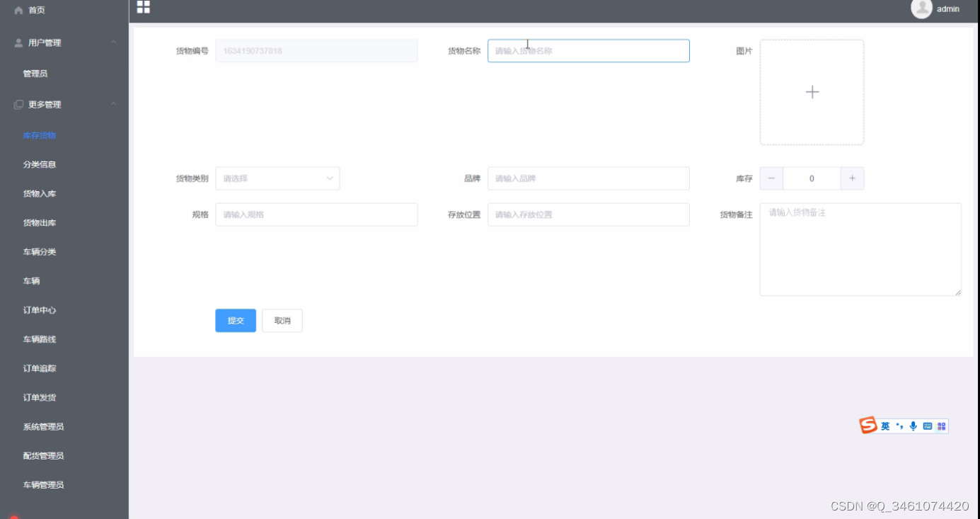Click the 取消 button
The height and width of the screenshot is (519, 980).
[x=282, y=321]
